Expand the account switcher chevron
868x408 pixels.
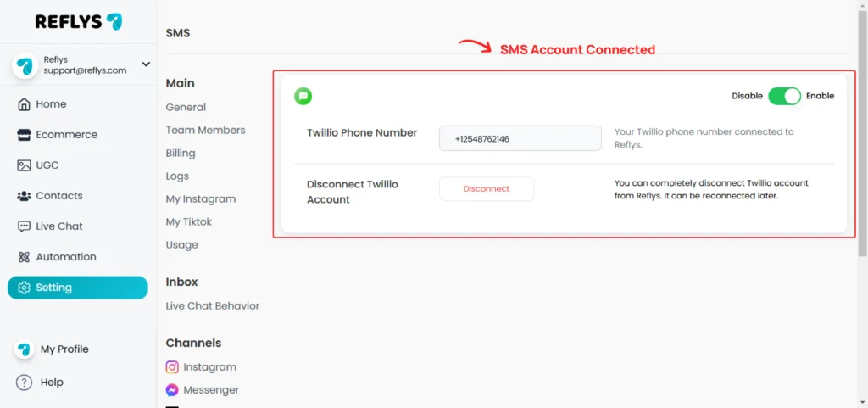[146, 64]
